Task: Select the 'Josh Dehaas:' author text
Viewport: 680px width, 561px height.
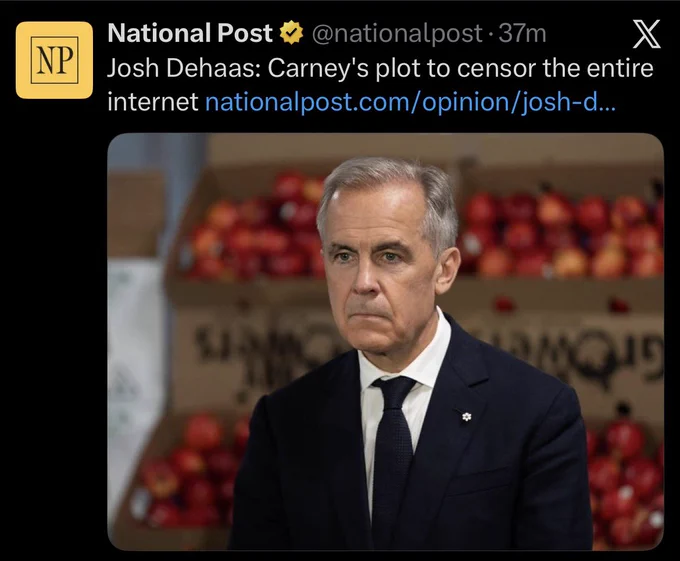Action: click(184, 68)
